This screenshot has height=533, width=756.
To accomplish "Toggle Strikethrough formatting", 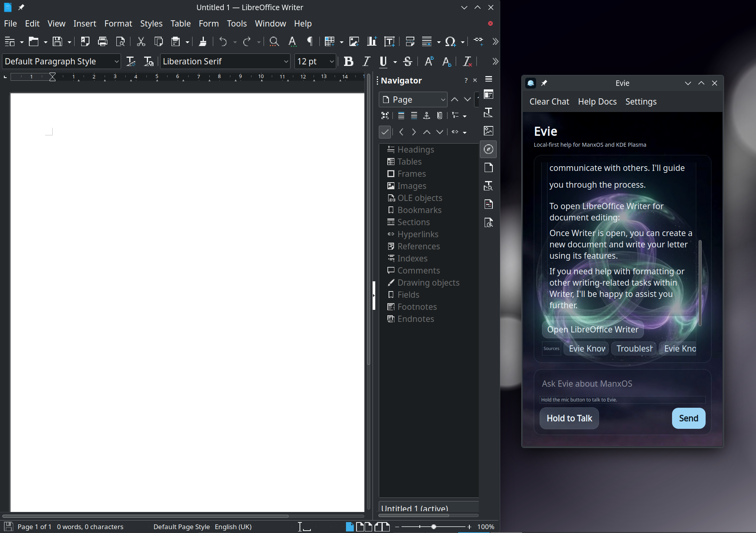I will click(408, 61).
